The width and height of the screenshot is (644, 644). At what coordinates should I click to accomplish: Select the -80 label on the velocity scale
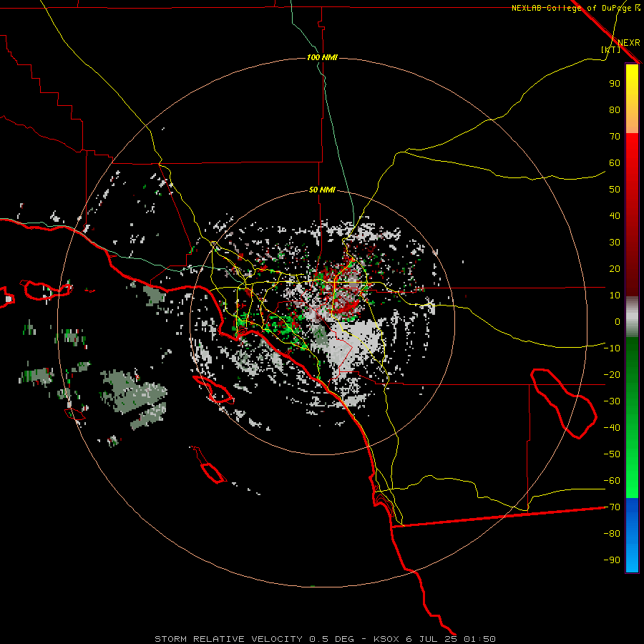pyautogui.click(x=612, y=534)
